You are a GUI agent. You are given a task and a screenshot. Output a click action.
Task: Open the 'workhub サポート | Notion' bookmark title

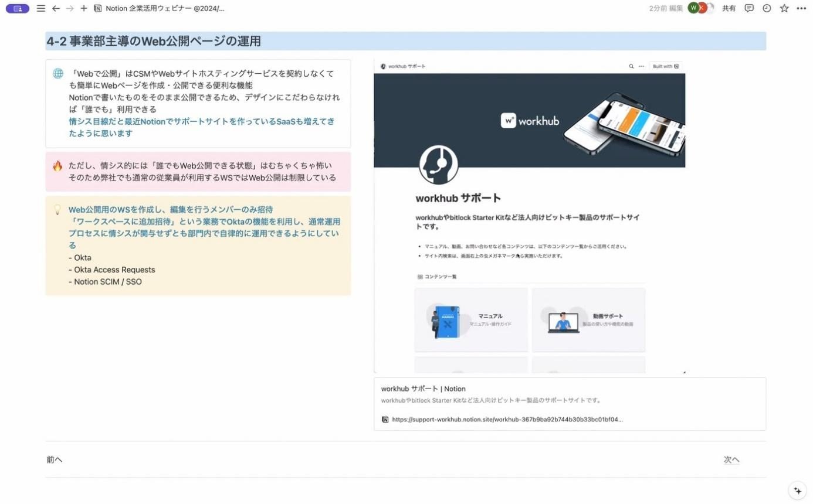423,389
